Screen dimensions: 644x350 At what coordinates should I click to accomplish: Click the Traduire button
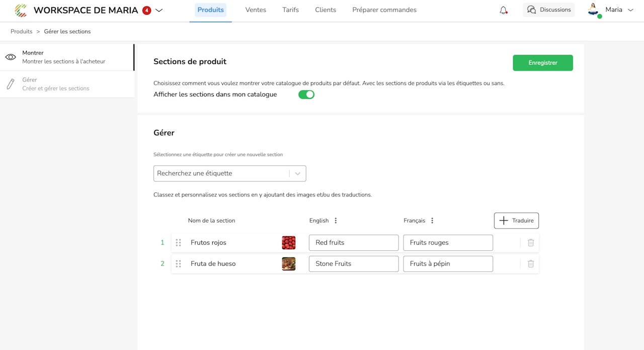[x=516, y=221]
